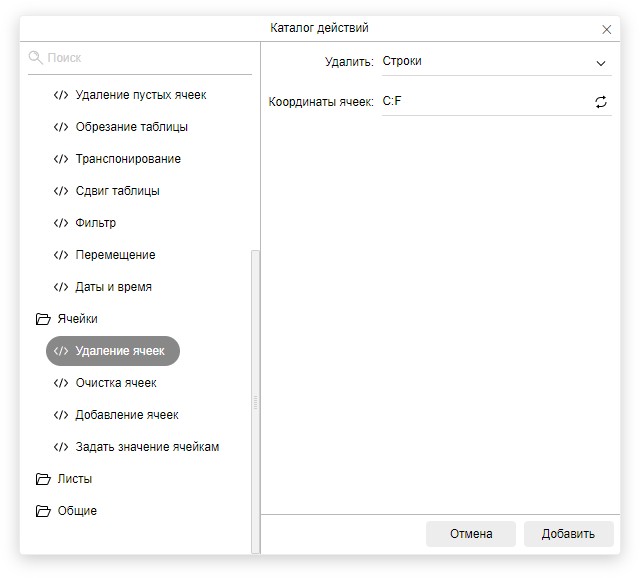640x578 pixels.
Task: Click the code icon beside Транспонирование
Action: 61,159
